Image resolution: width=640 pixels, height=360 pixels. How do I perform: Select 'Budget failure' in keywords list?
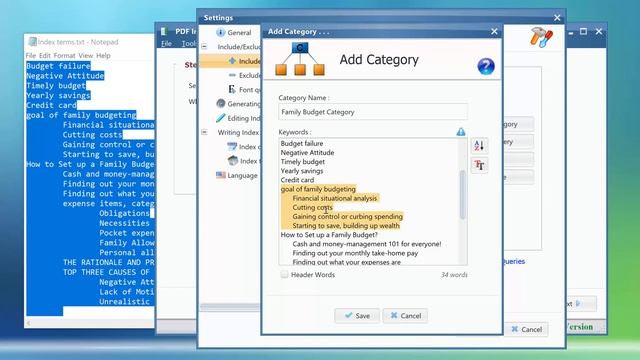click(x=302, y=143)
